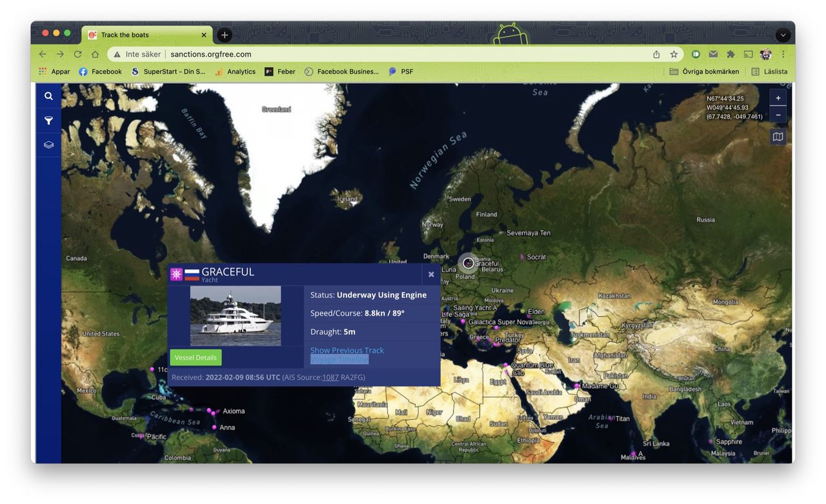Open the map layers panel
The height and width of the screenshot is (504, 826).
click(48, 145)
